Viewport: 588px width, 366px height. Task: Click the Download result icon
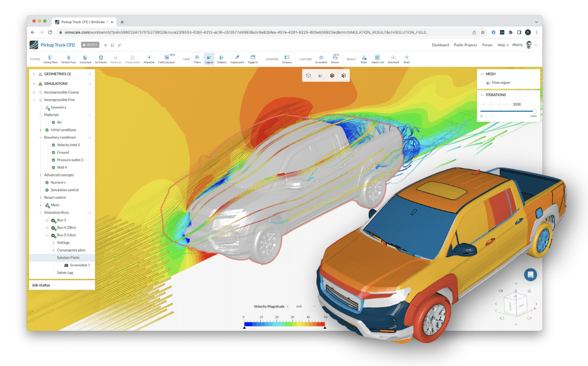coord(393,59)
